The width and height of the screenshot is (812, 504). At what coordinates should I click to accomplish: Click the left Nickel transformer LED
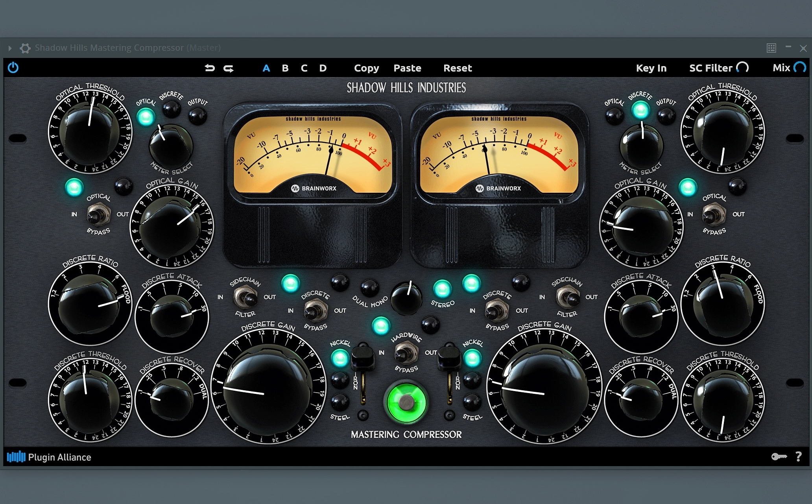[x=340, y=358]
